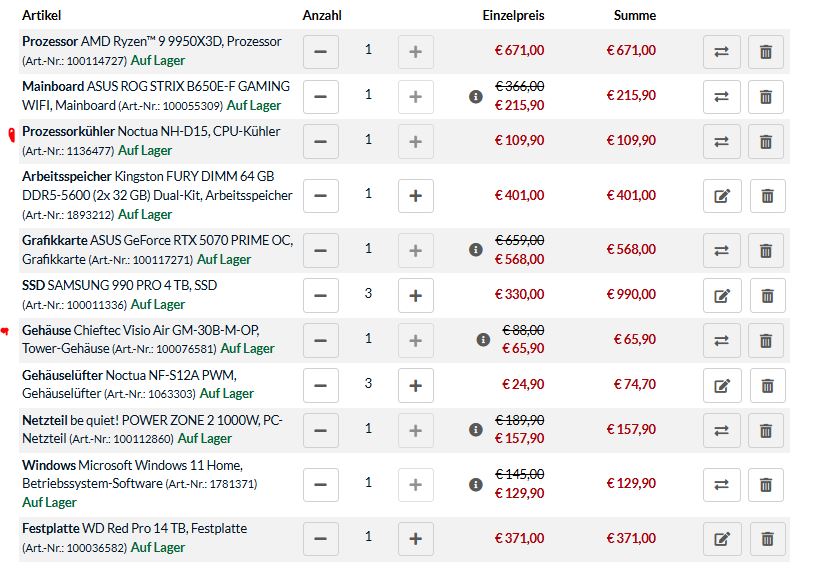Show discount info for Chieftec Visio Air case
Viewport: 815px width, 574px height.
coord(483,340)
